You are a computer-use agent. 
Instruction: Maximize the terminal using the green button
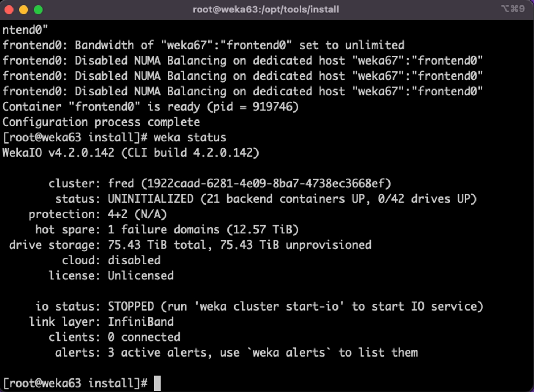point(38,10)
